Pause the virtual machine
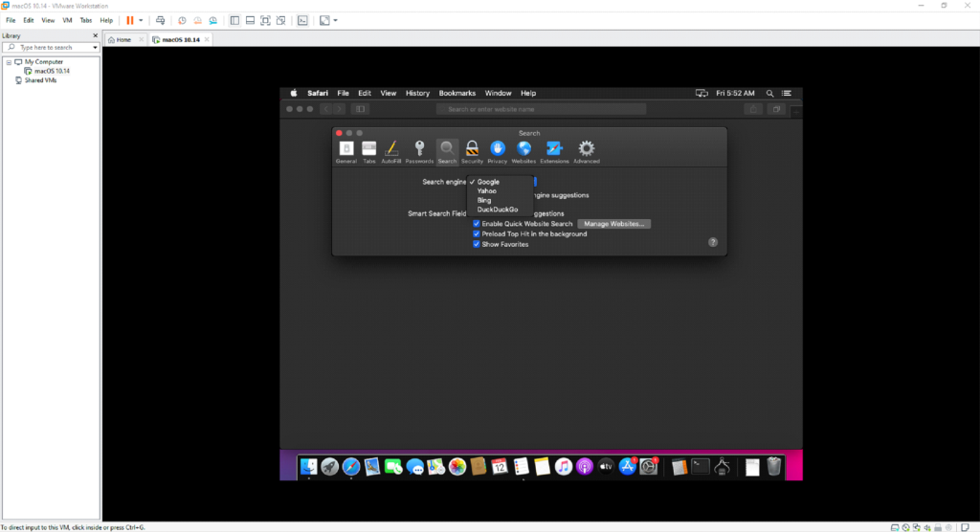Screen dimensions: 980x532 coord(130,21)
